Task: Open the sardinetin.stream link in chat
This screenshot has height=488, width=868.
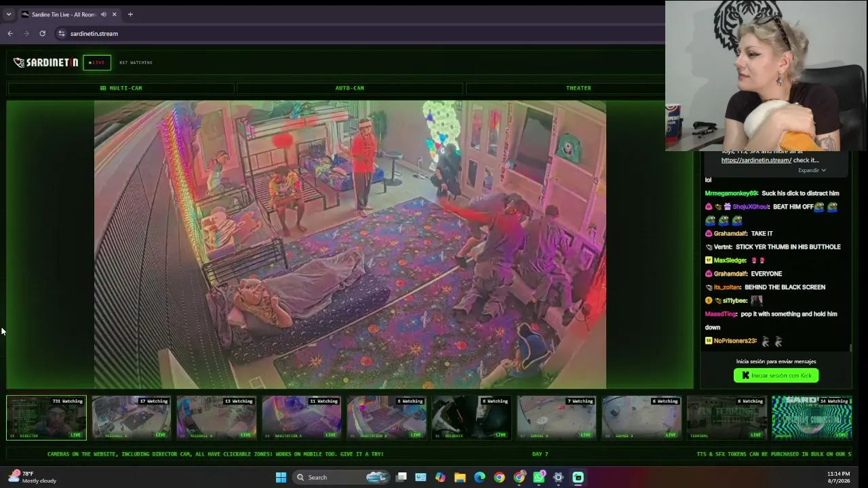Action: (756, 160)
